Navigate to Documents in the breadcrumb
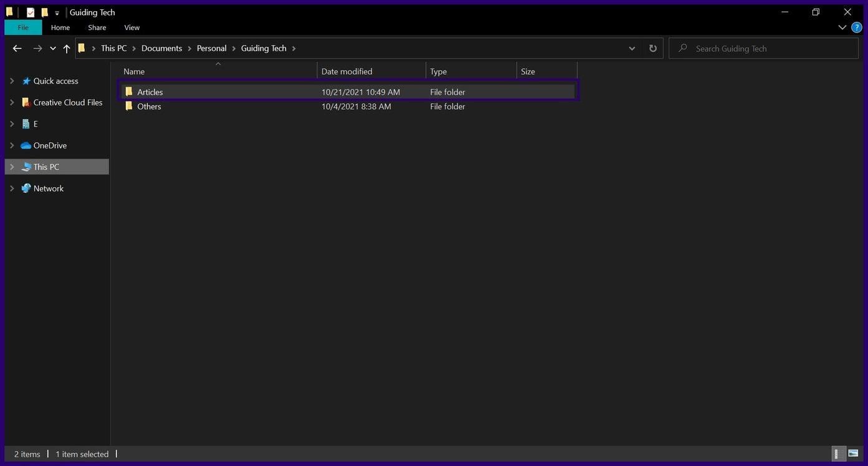The width and height of the screenshot is (868, 466). [x=162, y=48]
